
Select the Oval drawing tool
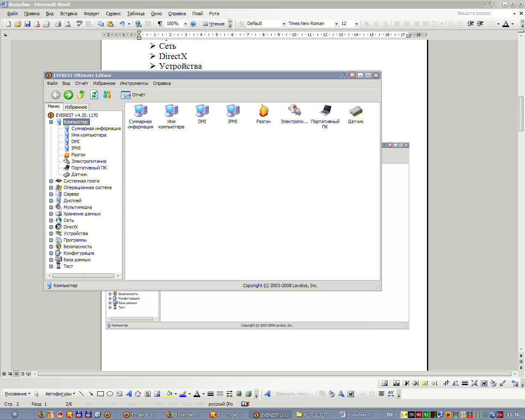pyautogui.click(x=110, y=394)
